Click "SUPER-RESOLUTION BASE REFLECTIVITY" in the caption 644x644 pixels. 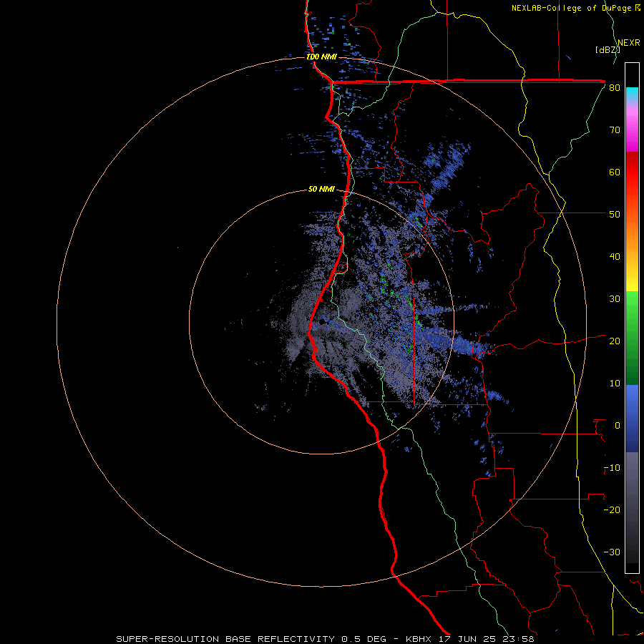coord(225,639)
